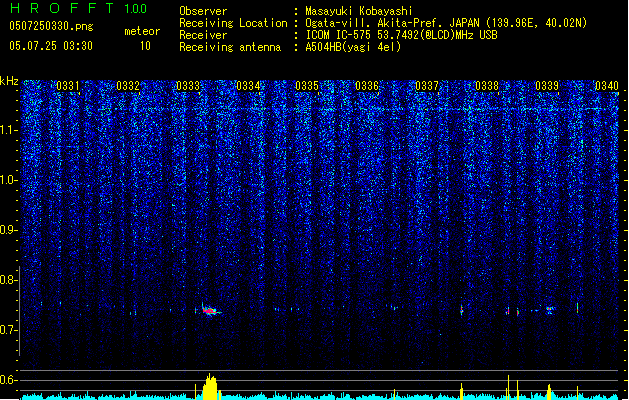Click the time marker 0333

click(x=188, y=86)
